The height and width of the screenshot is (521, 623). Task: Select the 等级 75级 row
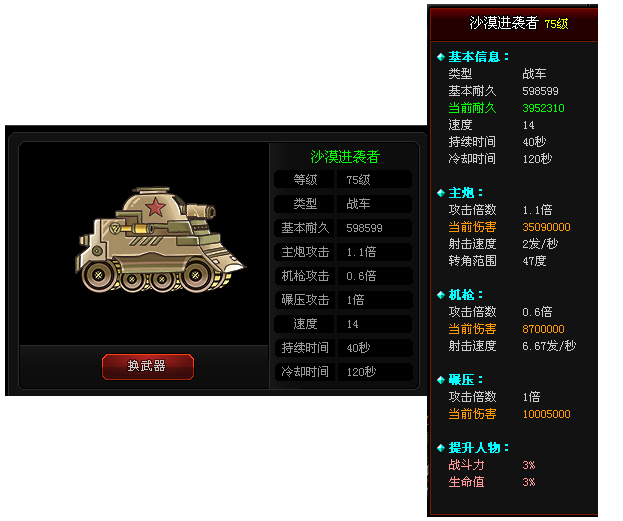pos(343,180)
